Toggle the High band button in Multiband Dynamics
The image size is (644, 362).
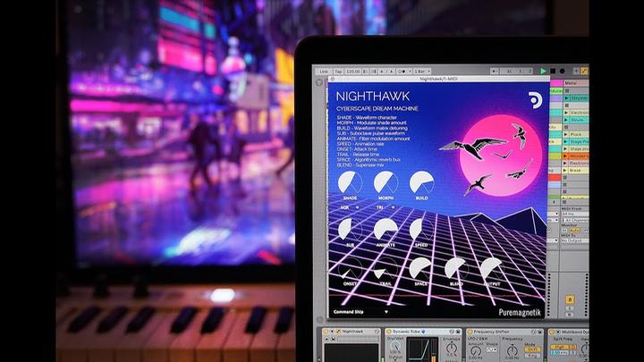(559, 347)
